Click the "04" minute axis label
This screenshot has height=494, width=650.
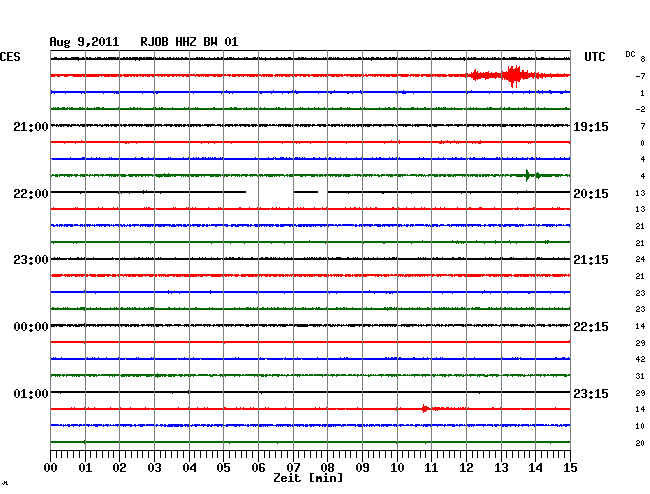[x=189, y=468]
